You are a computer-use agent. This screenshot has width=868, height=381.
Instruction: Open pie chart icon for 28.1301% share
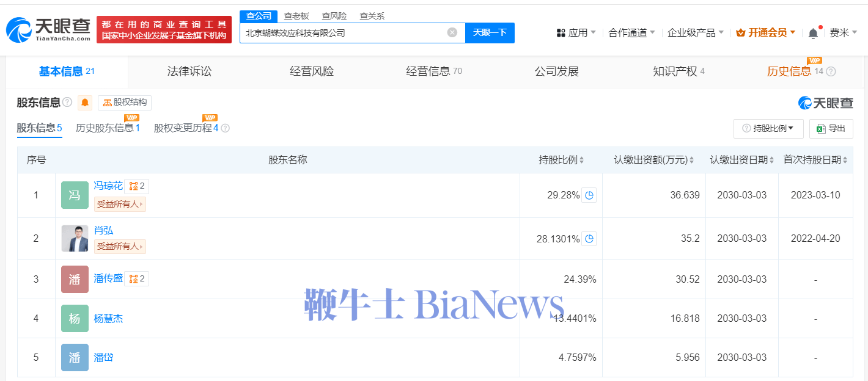589,239
